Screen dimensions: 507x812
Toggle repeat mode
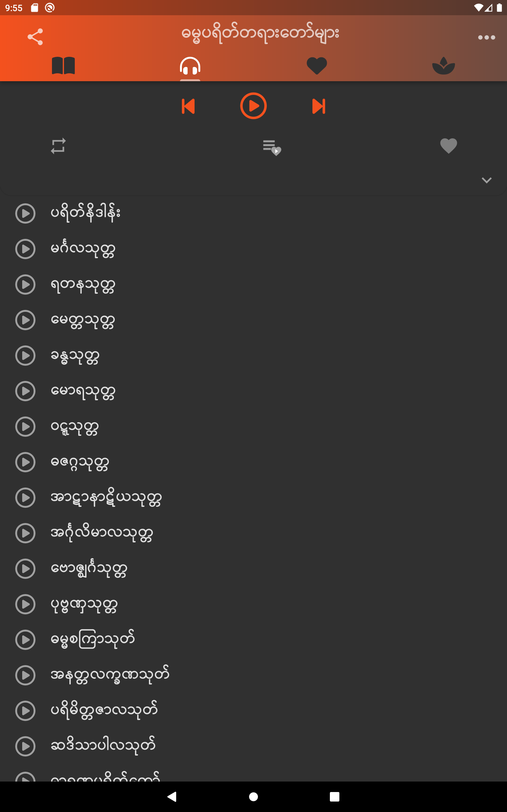pos(58,146)
